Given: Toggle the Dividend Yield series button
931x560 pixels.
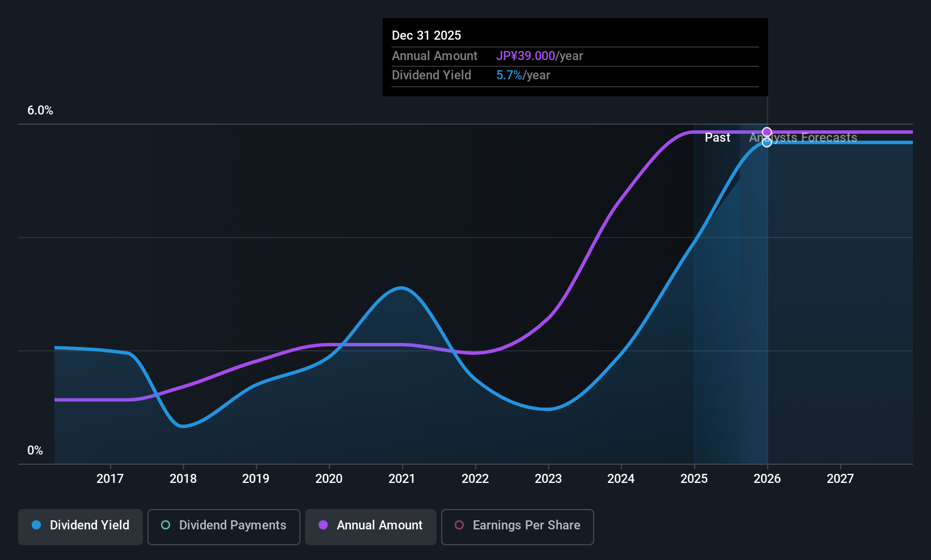Looking at the screenshot, I should tap(81, 527).
